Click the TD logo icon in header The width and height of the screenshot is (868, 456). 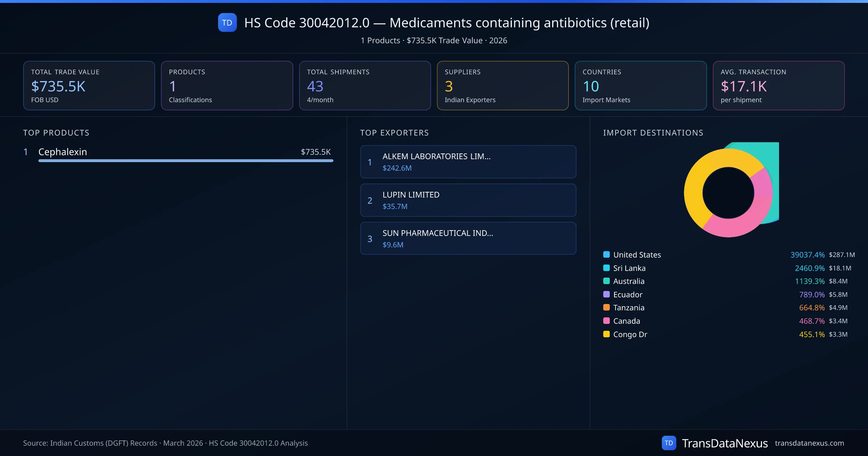[x=227, y=22]
